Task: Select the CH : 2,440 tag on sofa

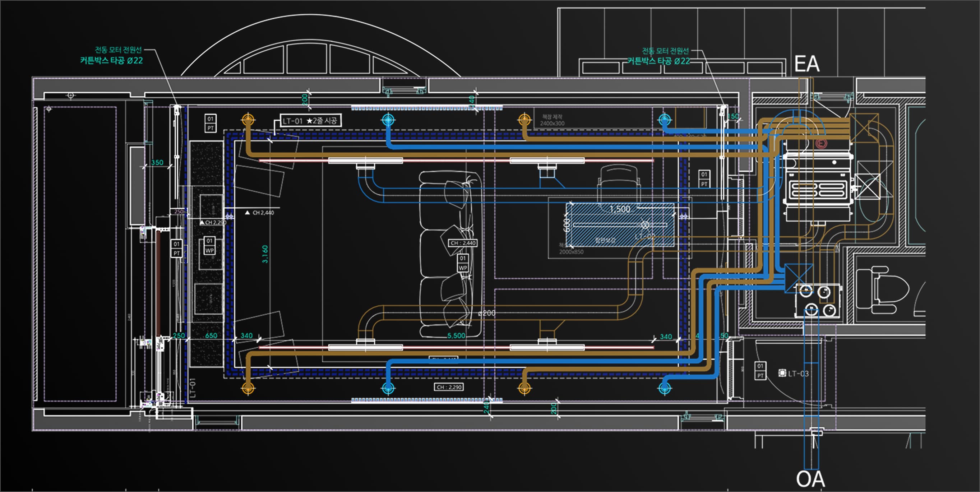Action: point(462,243)
